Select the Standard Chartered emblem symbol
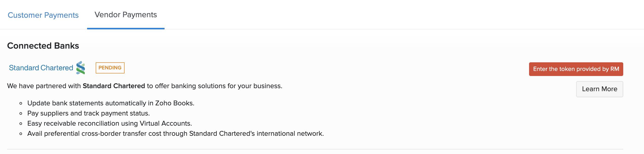Viewport: 644px width, 154px height. point(80,68)
